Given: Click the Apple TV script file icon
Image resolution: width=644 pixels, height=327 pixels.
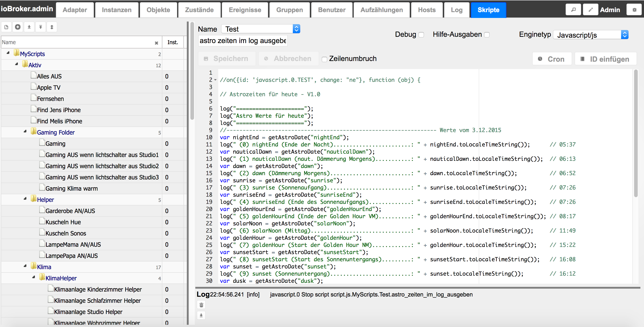Looking at the screenshot, I should (33, 87).
